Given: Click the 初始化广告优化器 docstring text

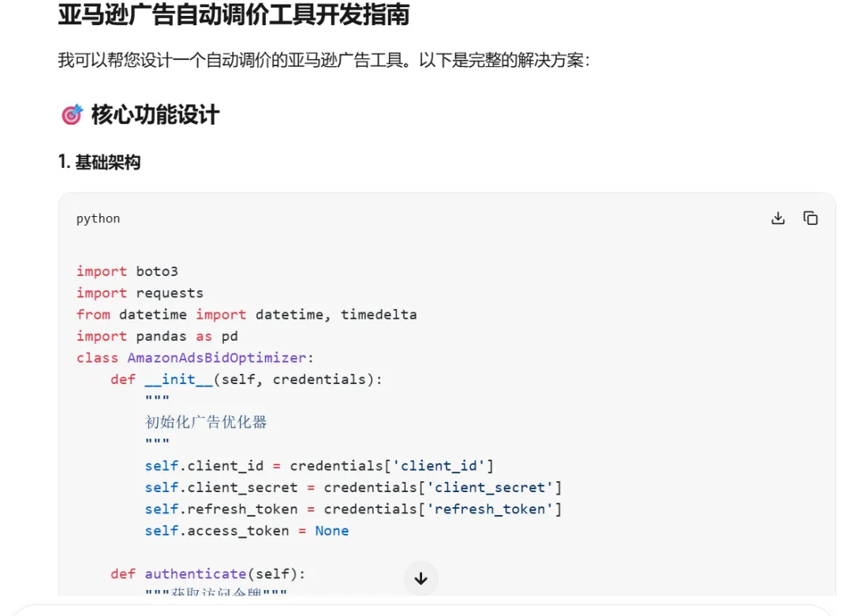Looking at the screenshot, I should click(x=206, y=422).
